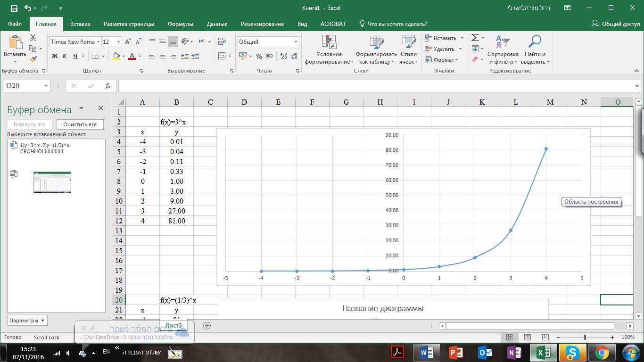The width and height of the screenshot is (644, 362).
Task: Click the increase indent icon
Action: coord(196,56)
